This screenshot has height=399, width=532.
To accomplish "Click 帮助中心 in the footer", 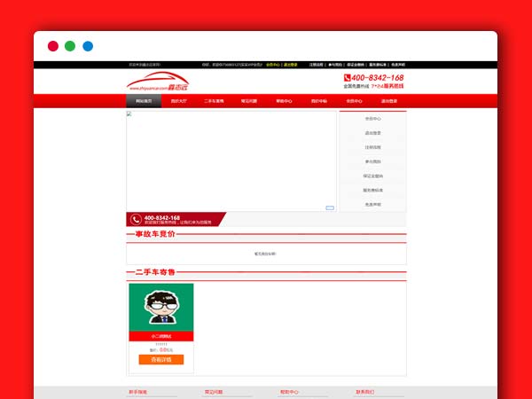I will (289, 391).
